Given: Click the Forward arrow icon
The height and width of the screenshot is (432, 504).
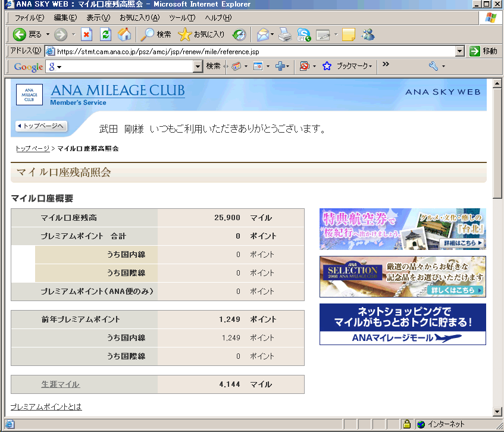Looking at the screenshot, I should (61, 35).
